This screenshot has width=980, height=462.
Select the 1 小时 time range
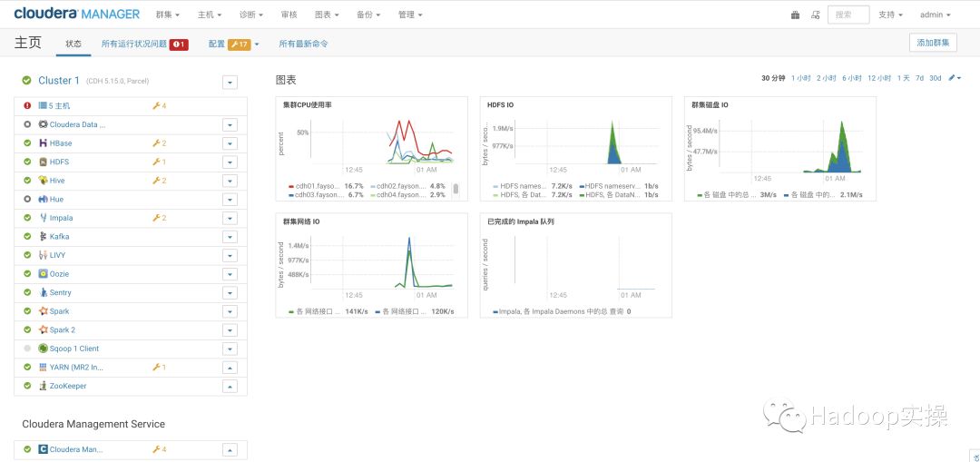coord(800,78)
